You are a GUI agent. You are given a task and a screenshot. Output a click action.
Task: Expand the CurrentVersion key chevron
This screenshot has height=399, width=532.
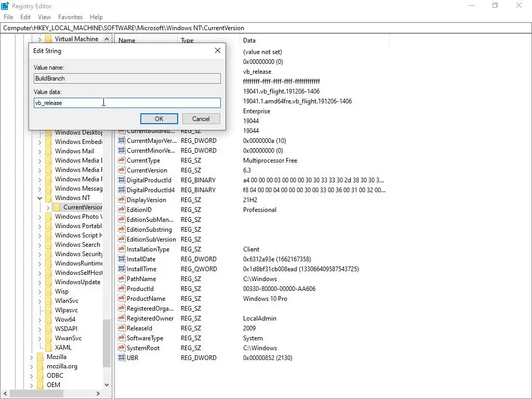48,207
